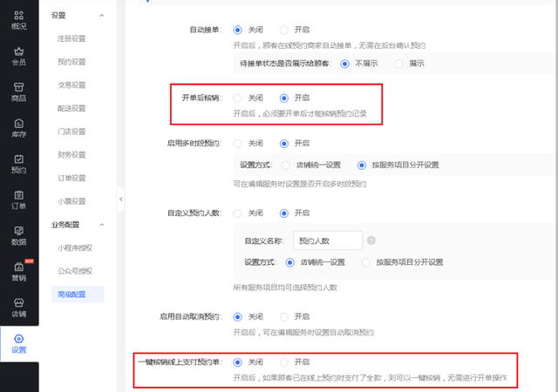This screenshot has height=392, width=558.
Task: Choose 按服务项目分开设置 under 启用多时段预约
Action: (x=362, y=165)
